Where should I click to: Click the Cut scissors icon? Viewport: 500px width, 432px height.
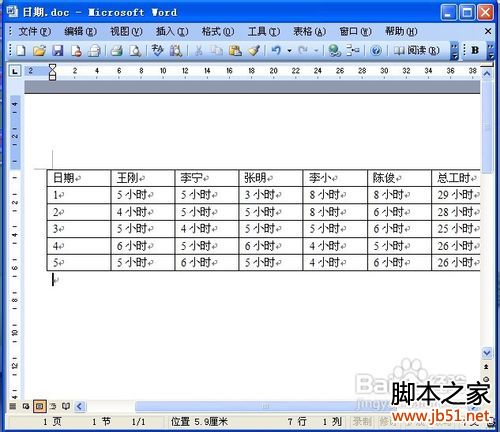point(199,51)
